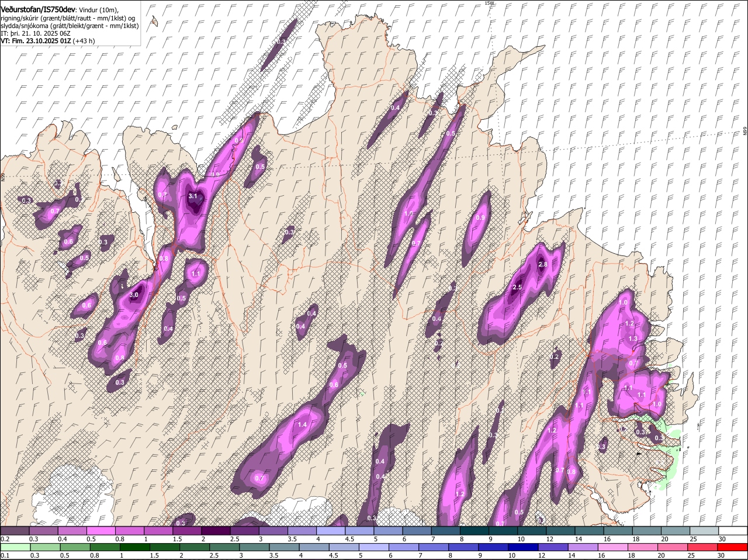
Task: Select the light lavender 4–4.5 swatch in the top legend
Action: tap(330, 531)
